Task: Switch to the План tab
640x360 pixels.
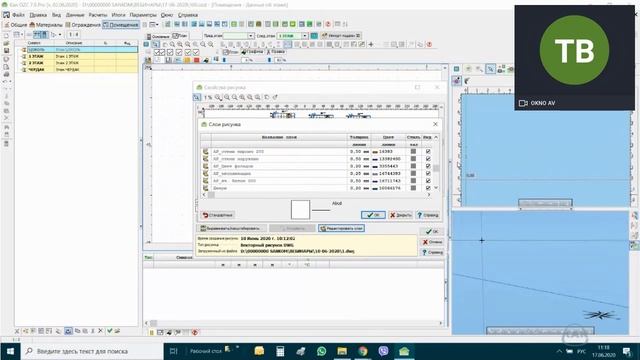Action: pyautogui.click(x=180, y=36)
